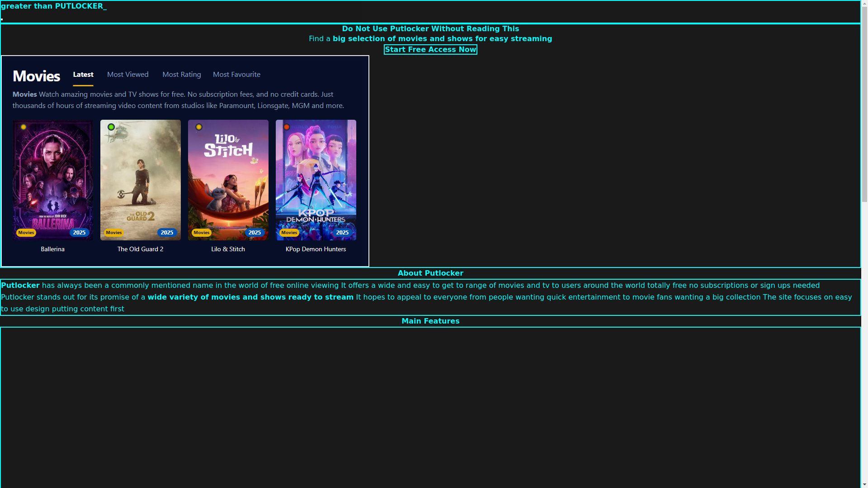Click the Lilo & Stitch title text
868x488 pixels.
pos(228,249)
